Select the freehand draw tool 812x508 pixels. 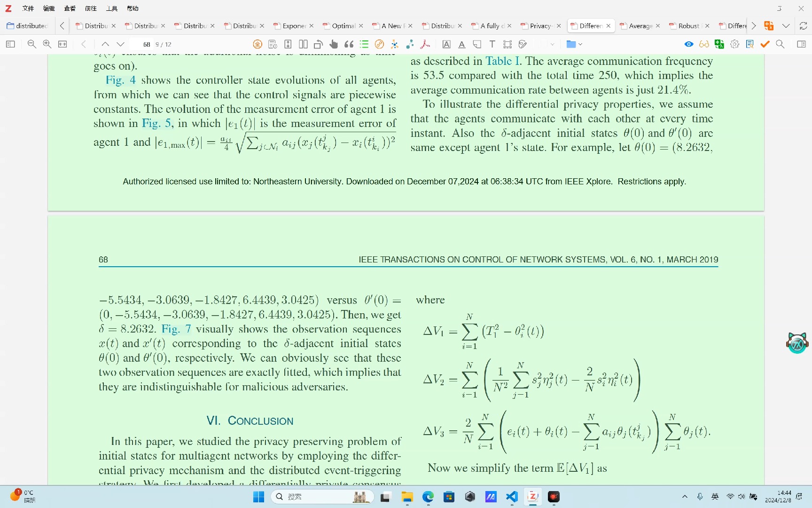coord(523,44)
